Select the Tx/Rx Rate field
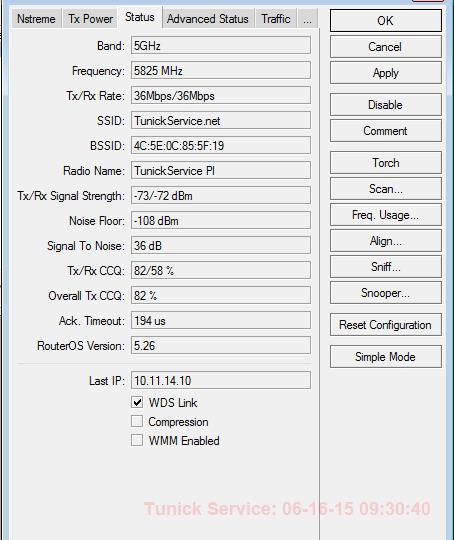Image resolution: width=454 pixels, height=540 pixels. pos(221,95)
